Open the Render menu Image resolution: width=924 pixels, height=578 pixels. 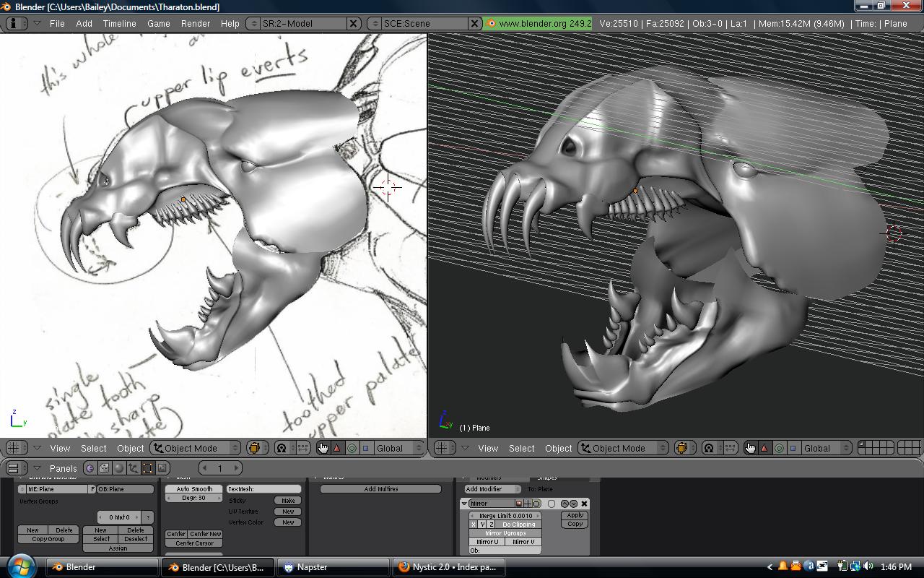click(x=195, y=23)
